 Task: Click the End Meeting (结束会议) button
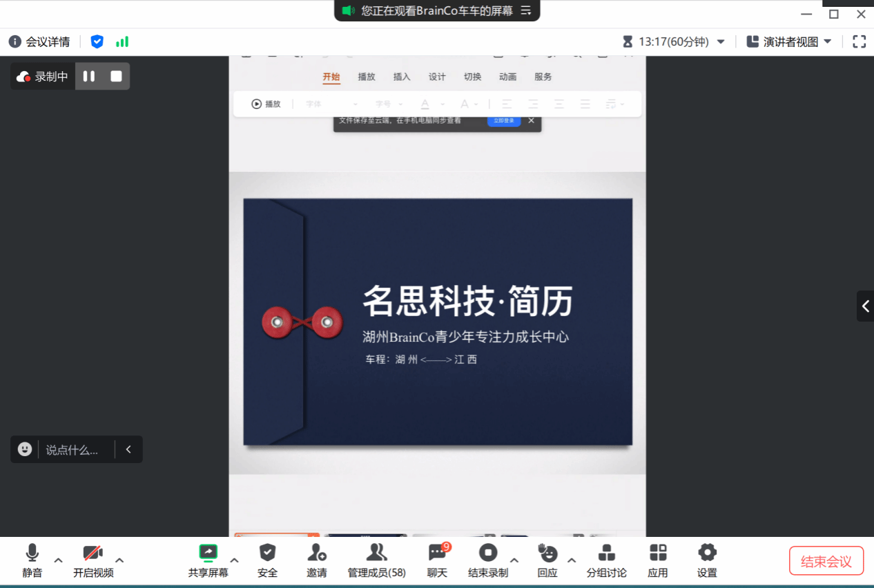coord(826,561)
